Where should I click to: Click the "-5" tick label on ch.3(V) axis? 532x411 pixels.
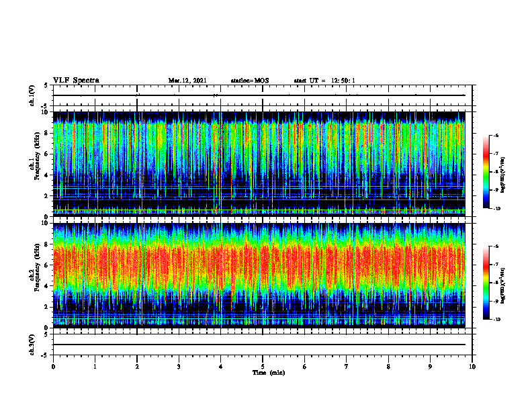pos(44,355)
